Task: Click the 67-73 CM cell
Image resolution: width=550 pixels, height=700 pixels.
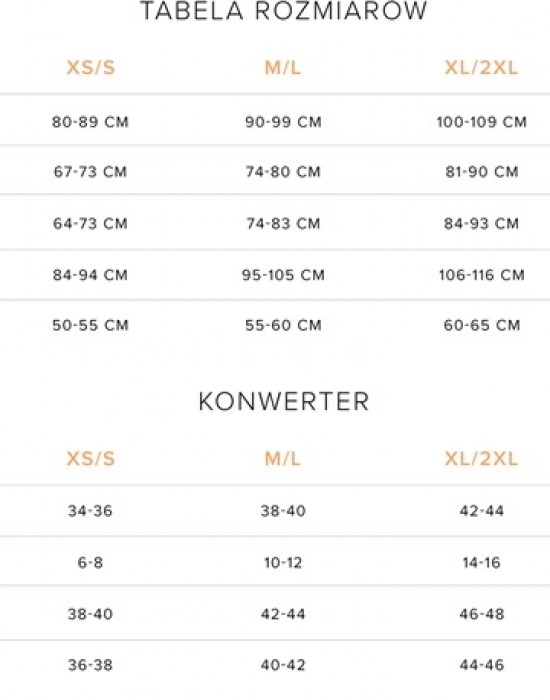Action: click(91, 172)
